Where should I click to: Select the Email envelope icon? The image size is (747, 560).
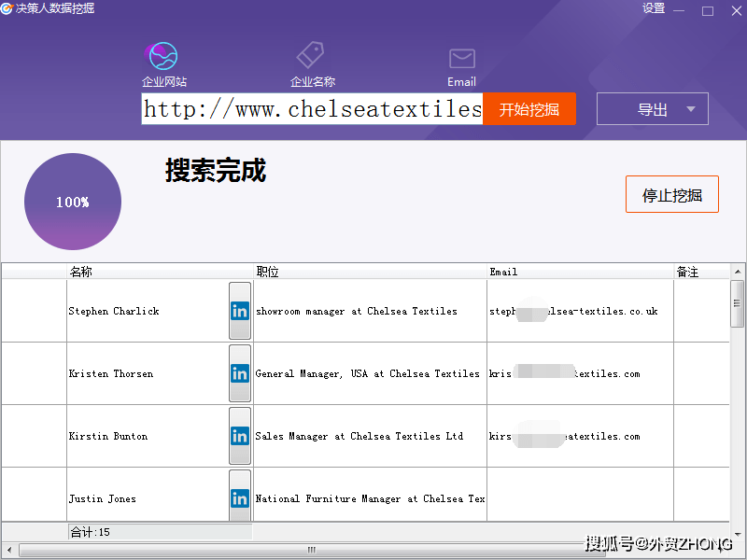pos(461,59)
